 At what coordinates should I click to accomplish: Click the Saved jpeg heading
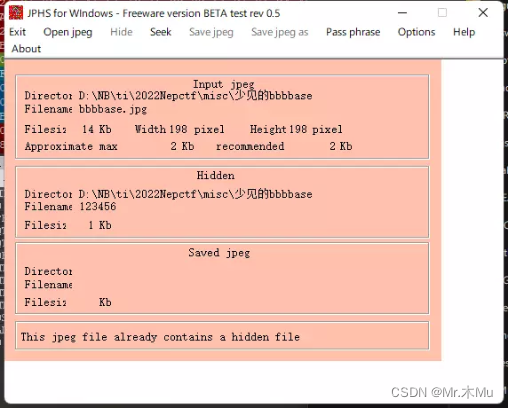coord(219,253)
